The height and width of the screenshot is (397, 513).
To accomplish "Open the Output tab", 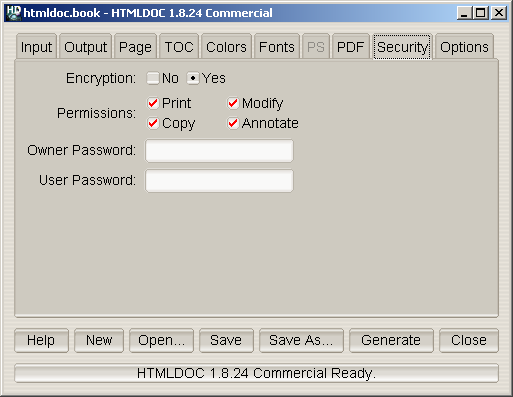I will pyautogui.click(x=85, y=47).
